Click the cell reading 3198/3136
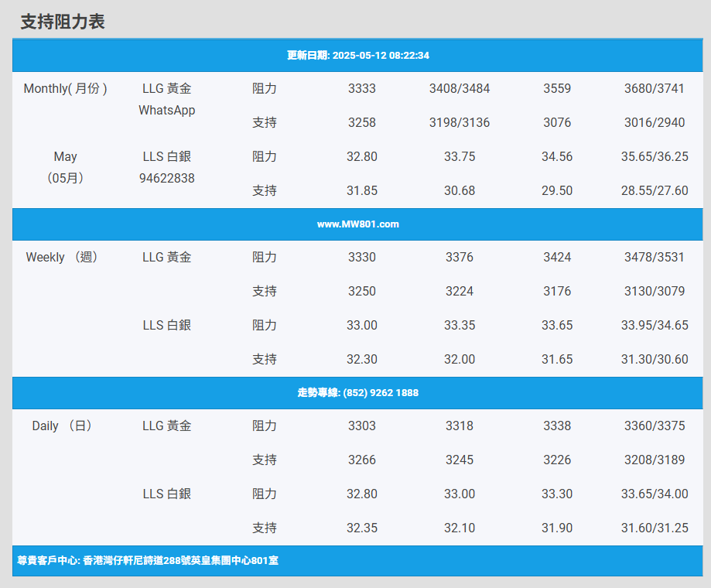Image resolution: width=711 pixels, height=588 pixels. pyautogui.click(x=460, y=122)
